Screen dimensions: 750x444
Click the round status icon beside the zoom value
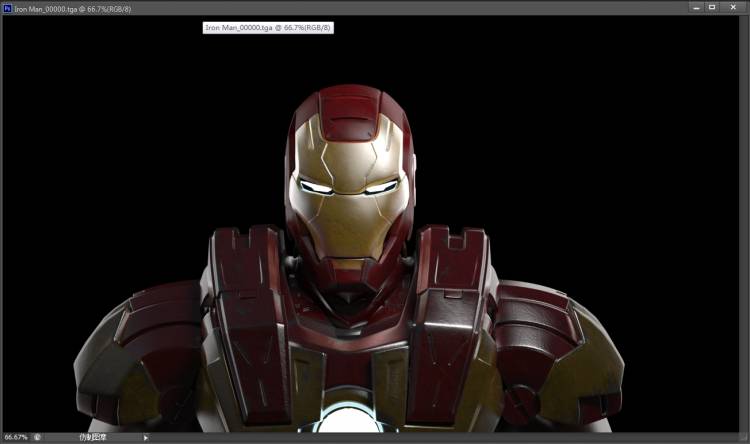click(37, 437)
